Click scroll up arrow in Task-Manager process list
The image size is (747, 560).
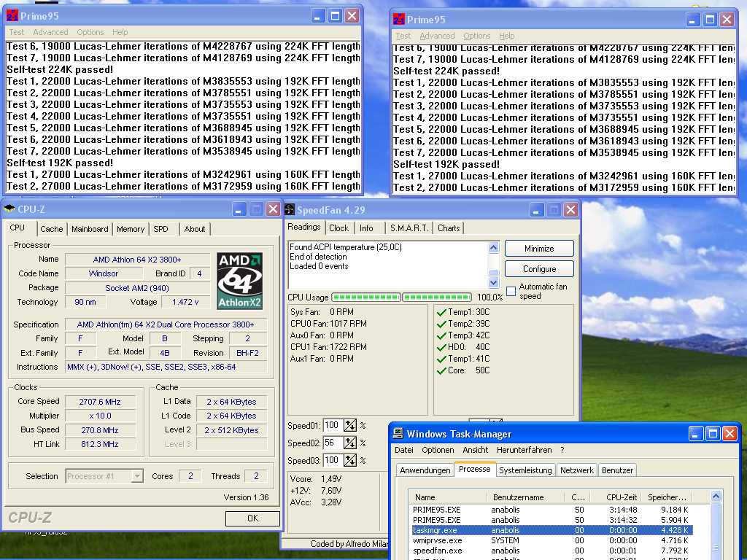(x=716, y=497)
